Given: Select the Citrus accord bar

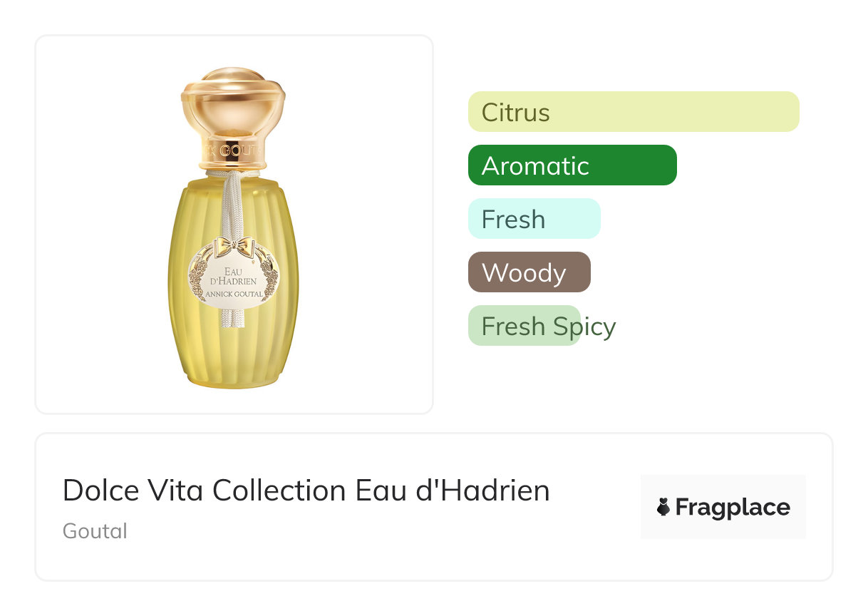Looking at the screenshot, I should coord(633,112).
